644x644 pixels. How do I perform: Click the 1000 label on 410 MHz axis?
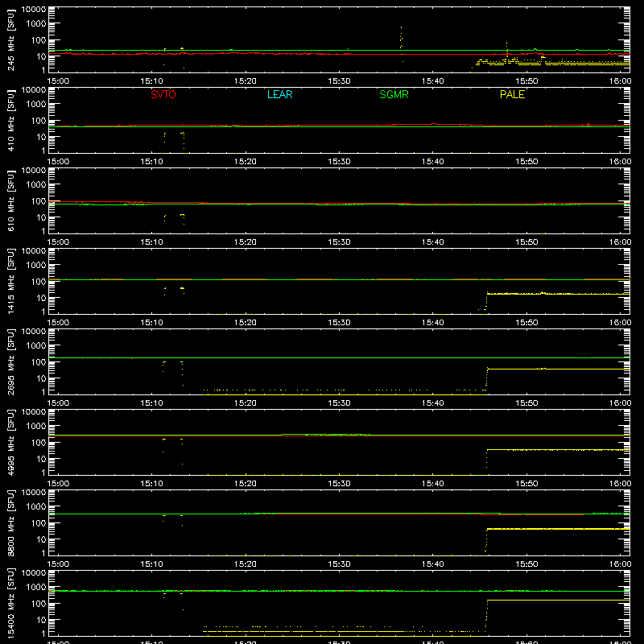coord(36,105)
